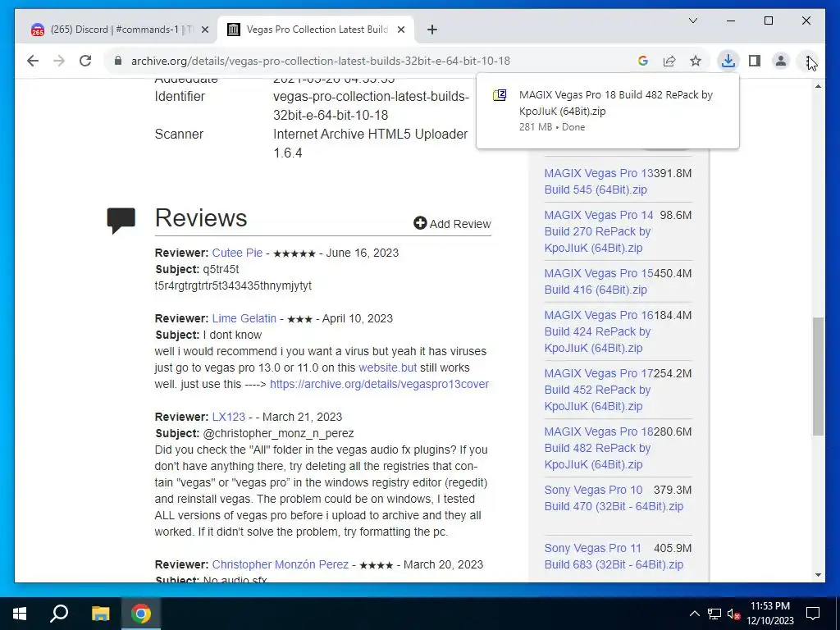This screenshot has width=840, height=630.
Task: Click the scrollbar down arrow
Action: point(818,575)
